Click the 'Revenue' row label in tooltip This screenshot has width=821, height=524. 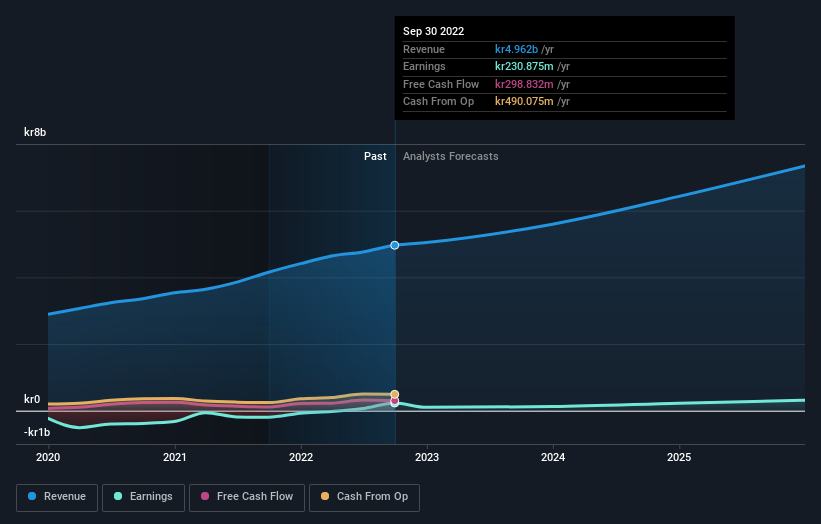[424, 49]
